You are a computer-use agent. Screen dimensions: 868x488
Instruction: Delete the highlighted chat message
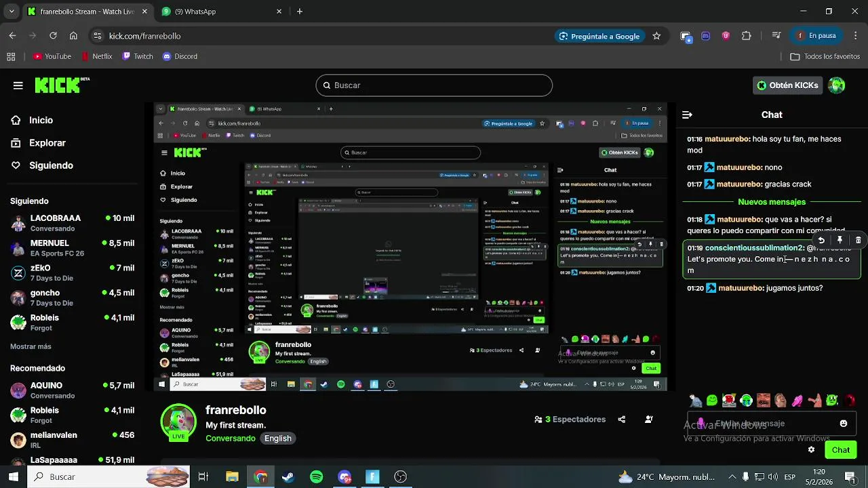[859, 240]
